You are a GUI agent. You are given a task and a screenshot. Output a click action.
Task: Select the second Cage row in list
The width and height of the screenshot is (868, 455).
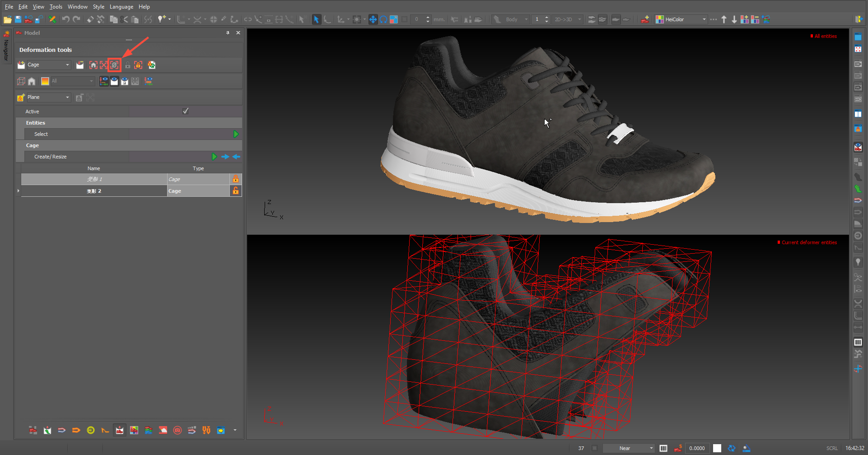(94, 191)
